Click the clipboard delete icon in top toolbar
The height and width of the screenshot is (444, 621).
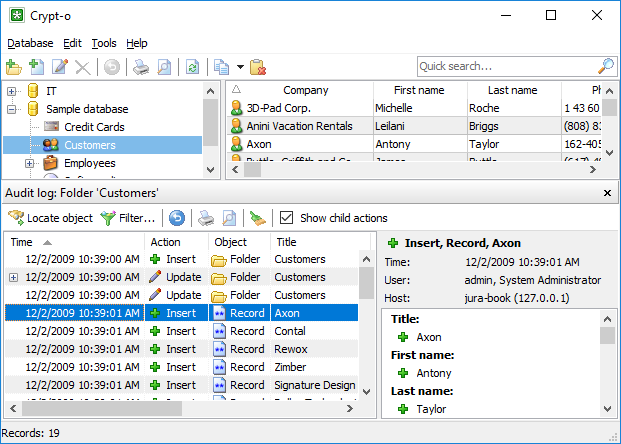(257, 67)
